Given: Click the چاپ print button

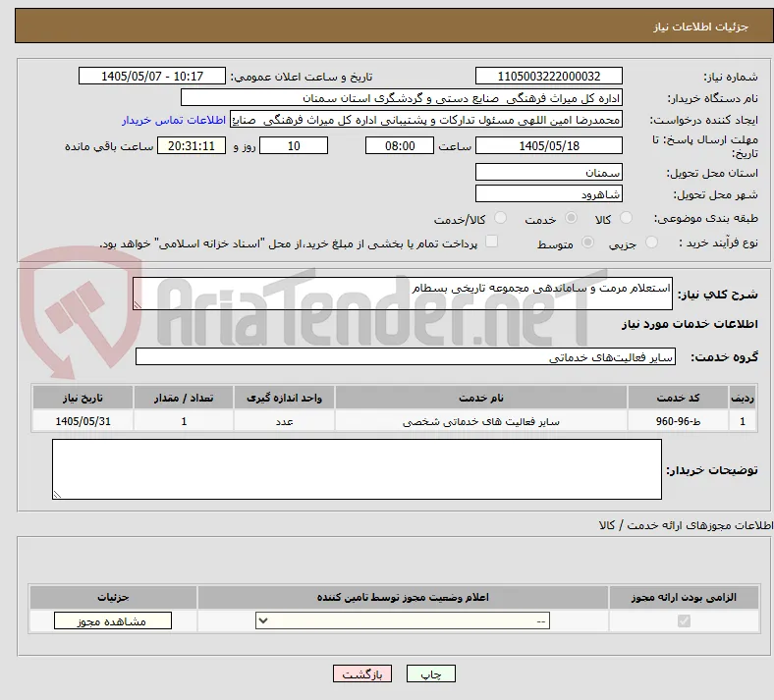Looking at the screenshot, I should coord(431,674).
